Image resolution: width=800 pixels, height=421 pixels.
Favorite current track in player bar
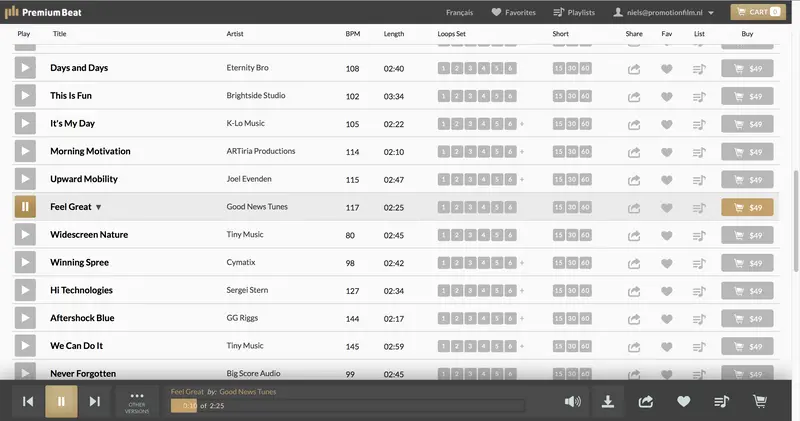point(684,402)
